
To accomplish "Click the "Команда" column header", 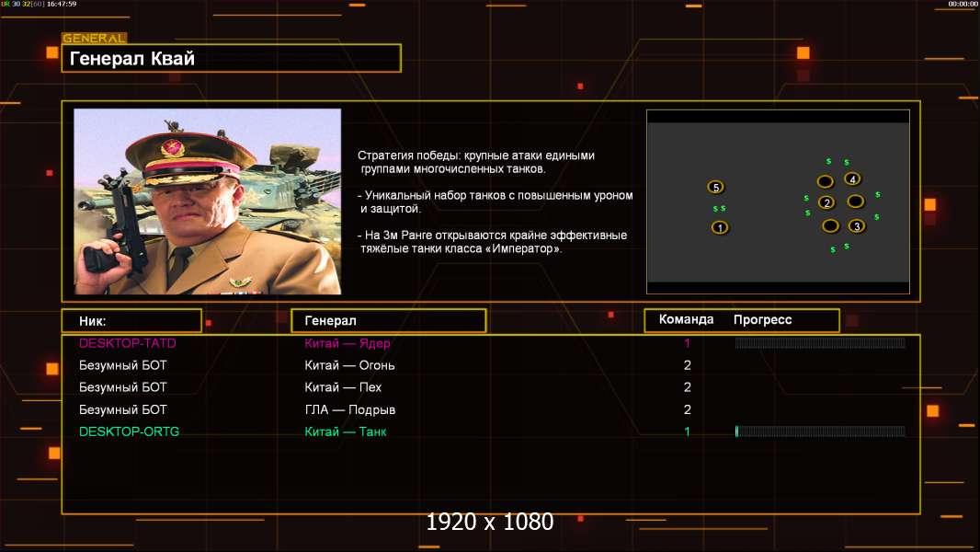I will tap(686, 320).
